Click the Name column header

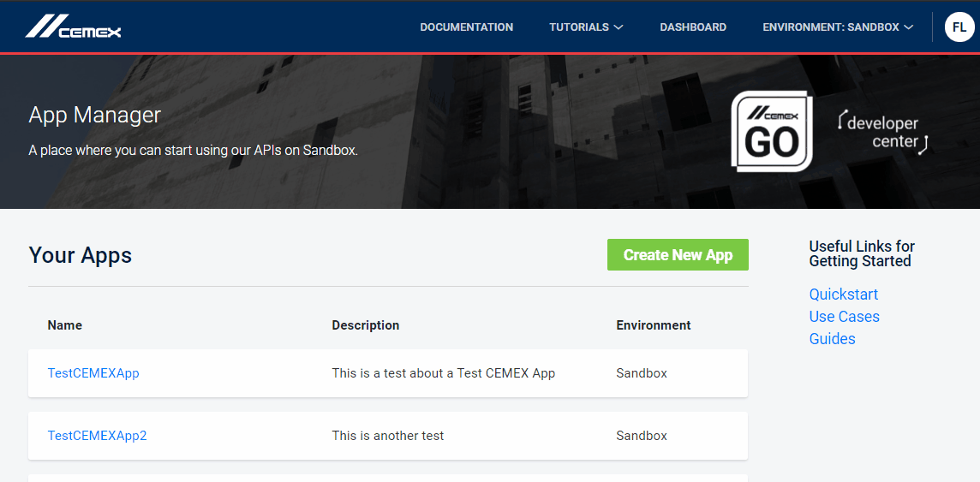click(64, 325)
